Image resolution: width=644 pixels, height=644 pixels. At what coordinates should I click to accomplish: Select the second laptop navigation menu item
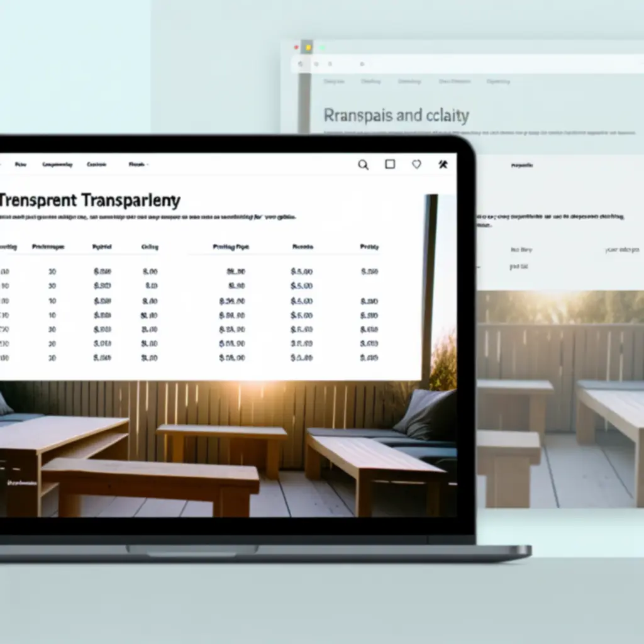click(x=57, y=165)
